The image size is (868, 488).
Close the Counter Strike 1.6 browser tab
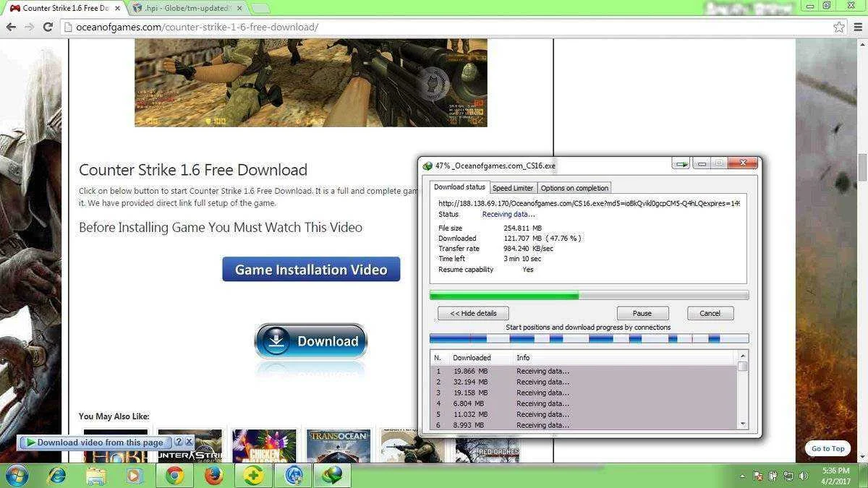[x=116, y=8]
